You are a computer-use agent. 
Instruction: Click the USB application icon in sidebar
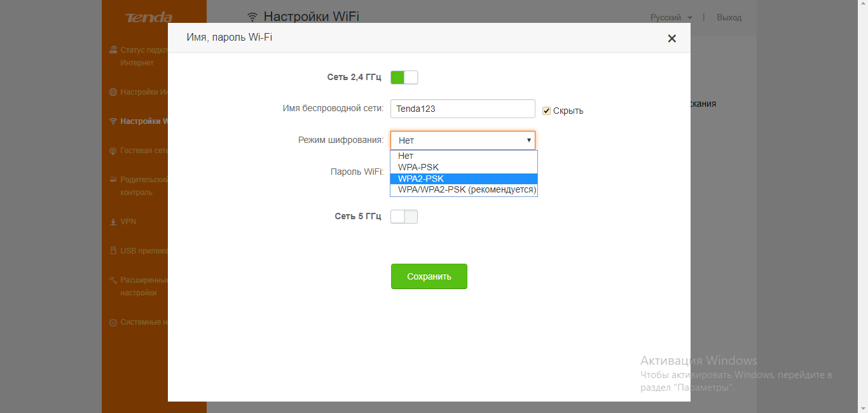(x=113, y=251)
